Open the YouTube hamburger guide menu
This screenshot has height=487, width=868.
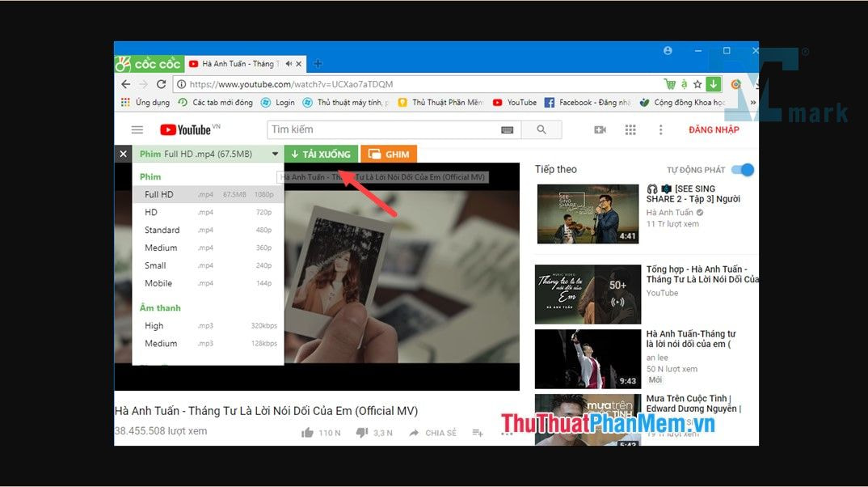click(137, 129)
